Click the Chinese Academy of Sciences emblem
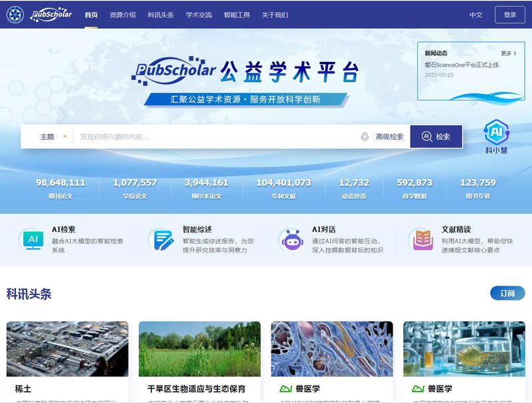This screenshot has width=532, height=403. coord(15,15)
